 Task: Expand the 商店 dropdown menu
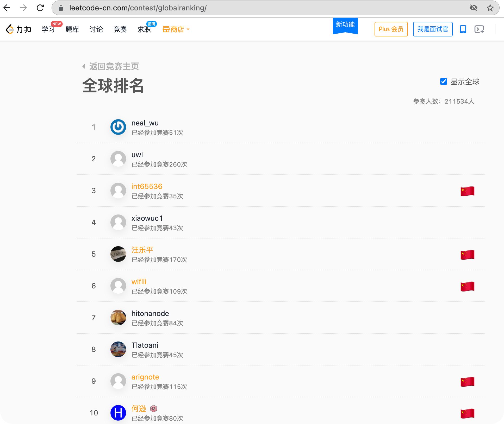176,29
